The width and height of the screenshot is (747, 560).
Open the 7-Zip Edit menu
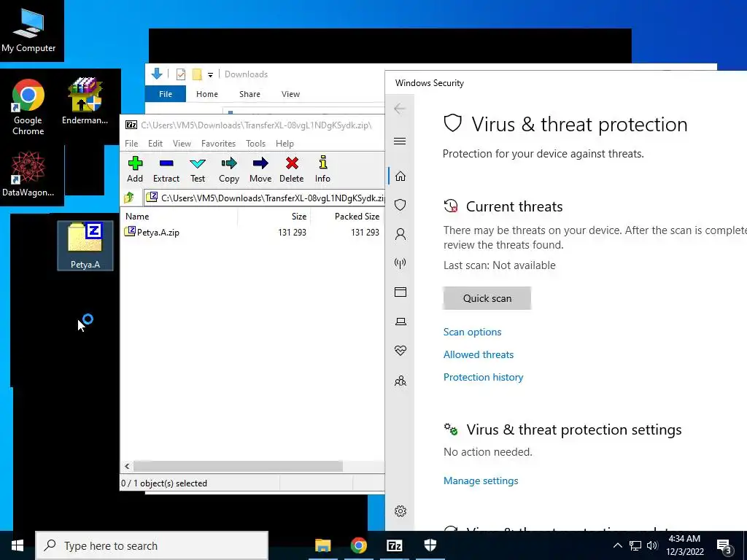155,144
